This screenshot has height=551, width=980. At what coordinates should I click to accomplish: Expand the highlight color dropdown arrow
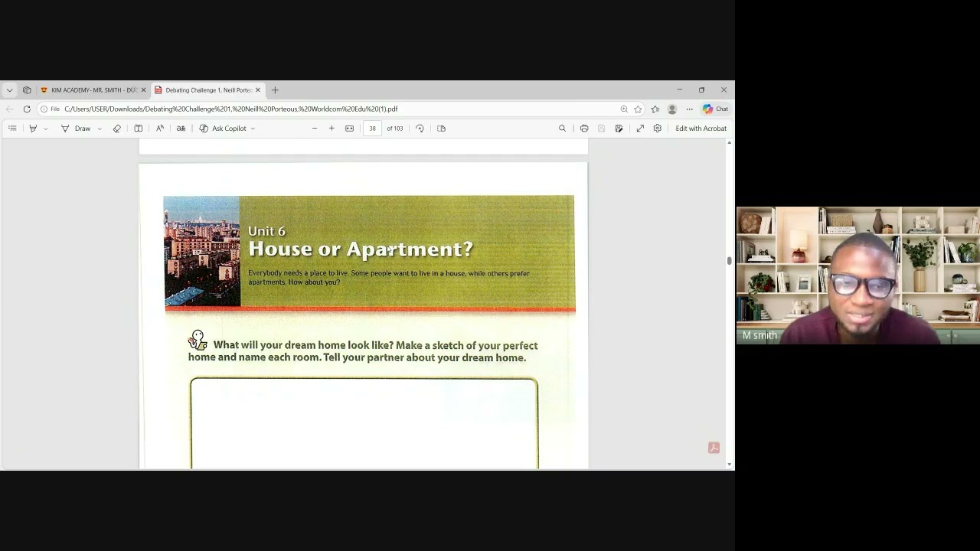pyautogui.click(x=45, y=129)
